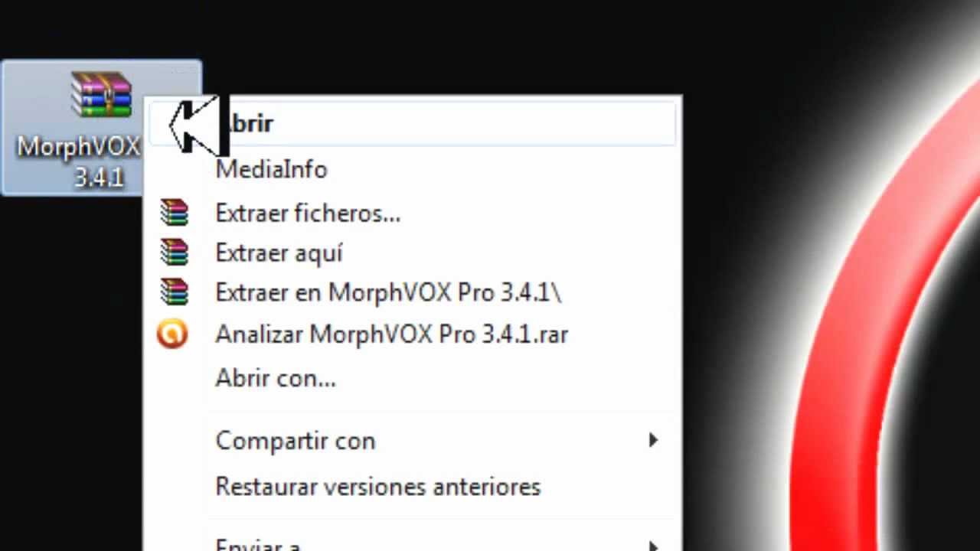Select Extraer en MorphVOX Pro 3.4.1\ entry
980x551 pixels.
click(388, 292)
